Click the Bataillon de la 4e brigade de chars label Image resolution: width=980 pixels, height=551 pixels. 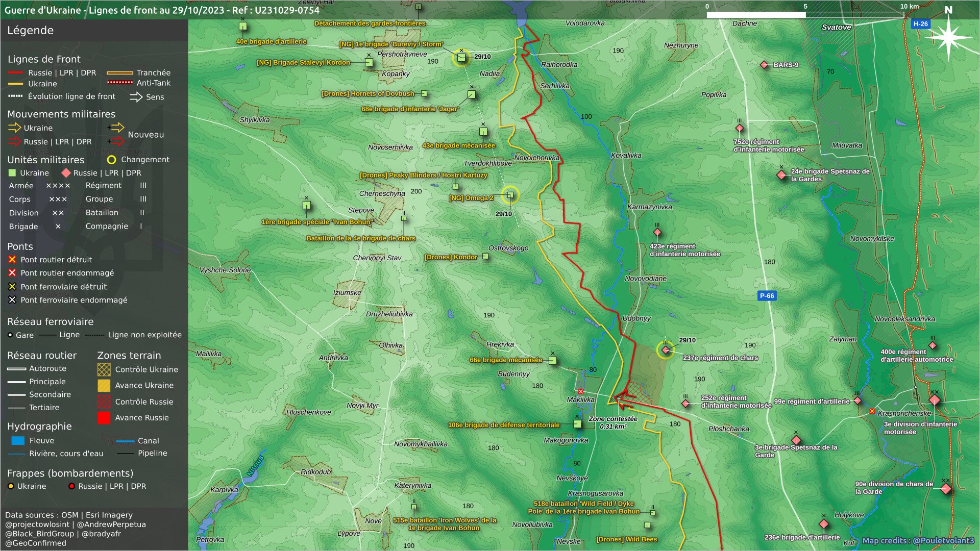361,238
